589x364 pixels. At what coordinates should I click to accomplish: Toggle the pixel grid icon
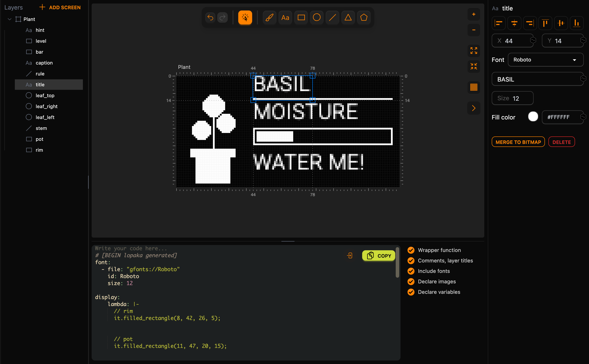(474, 87)
